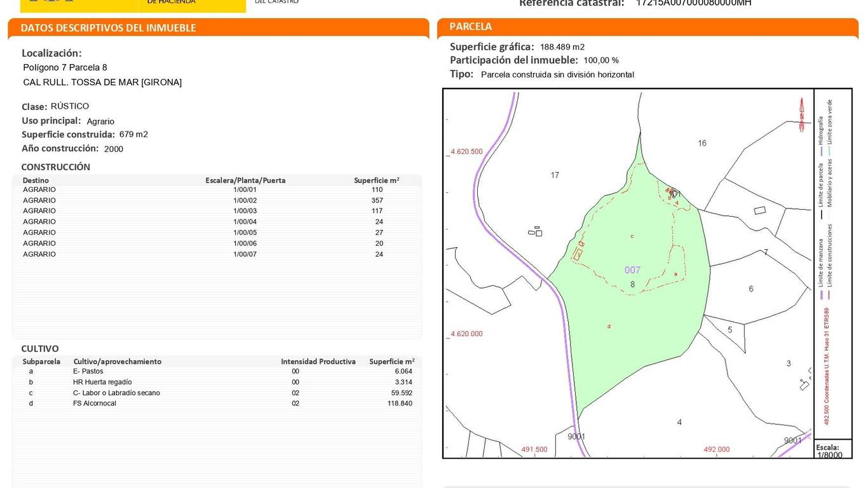Select the DATOS DESCRIPTIVOS DEL INMUEBLE header
This screenshot has height=488, width=868.
click(108, 28)
